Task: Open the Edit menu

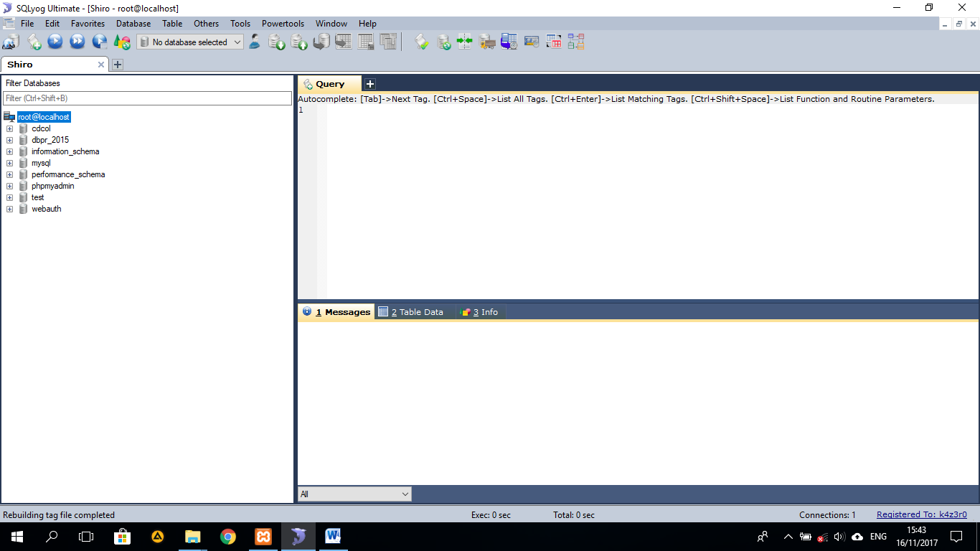Action: pos(52,24)
